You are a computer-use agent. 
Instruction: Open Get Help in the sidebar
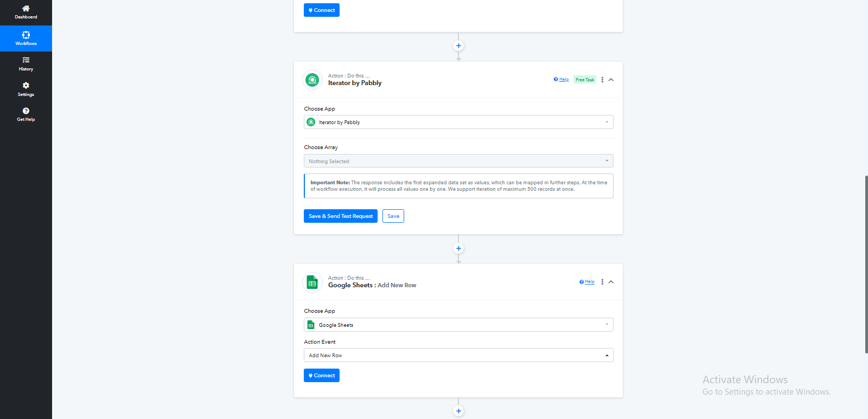pos(26,114)
